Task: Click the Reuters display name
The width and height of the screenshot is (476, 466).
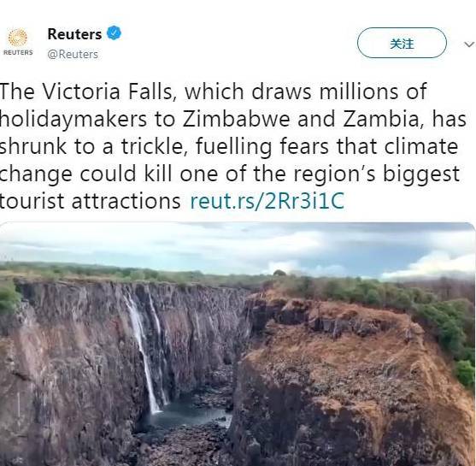Action: coord(74,33)
